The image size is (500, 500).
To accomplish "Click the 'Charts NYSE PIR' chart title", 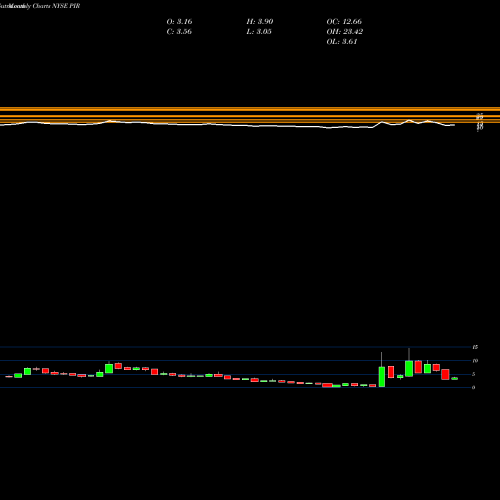I will [x=56, y=6].
